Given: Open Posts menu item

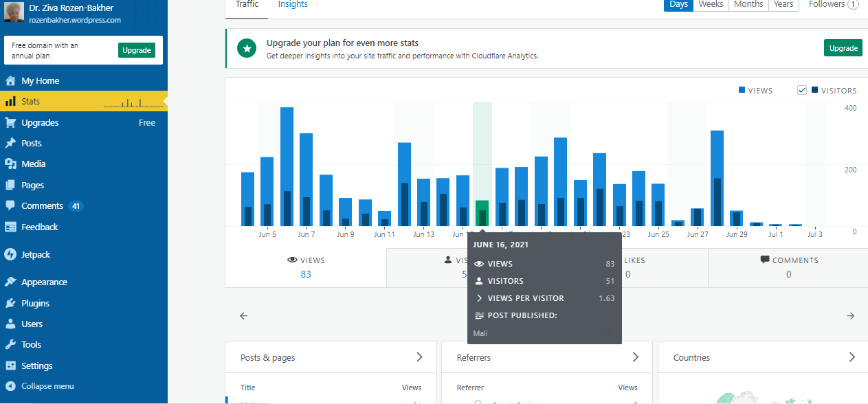Looking at the screenshot, I should click(84, 143).
